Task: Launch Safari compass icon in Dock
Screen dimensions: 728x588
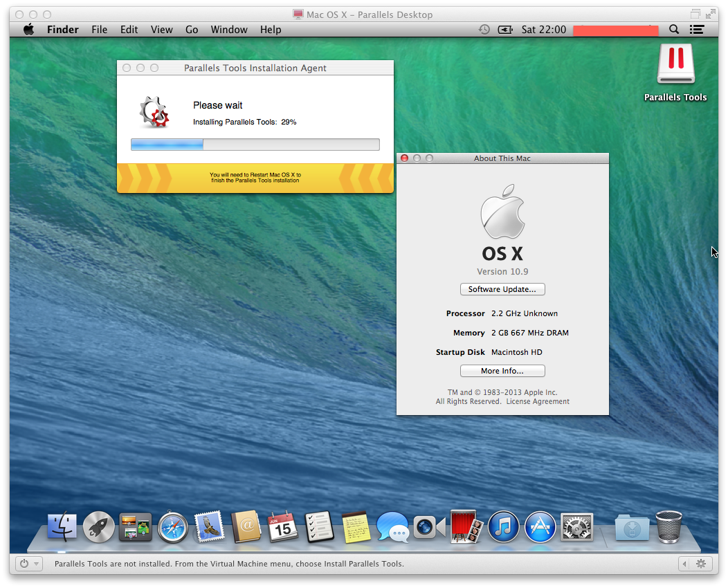Action: click(173, 527)
